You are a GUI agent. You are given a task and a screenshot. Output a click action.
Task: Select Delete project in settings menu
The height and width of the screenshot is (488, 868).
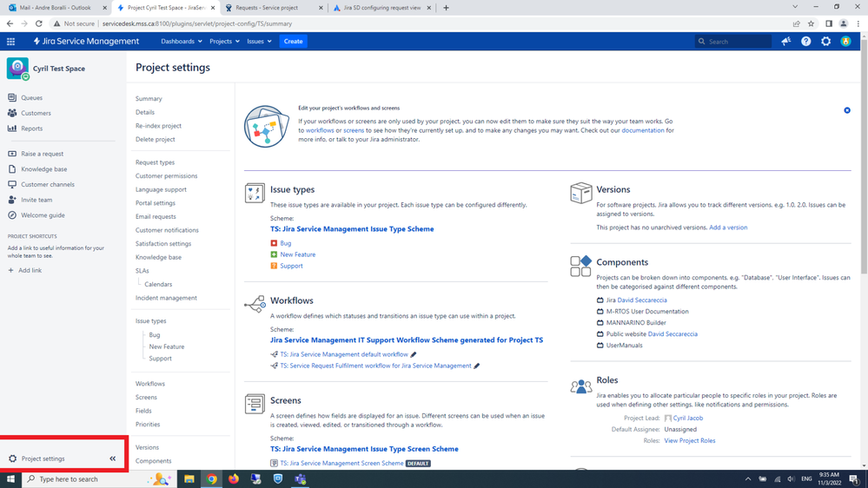pyautogui.click(x=155, y=140)
